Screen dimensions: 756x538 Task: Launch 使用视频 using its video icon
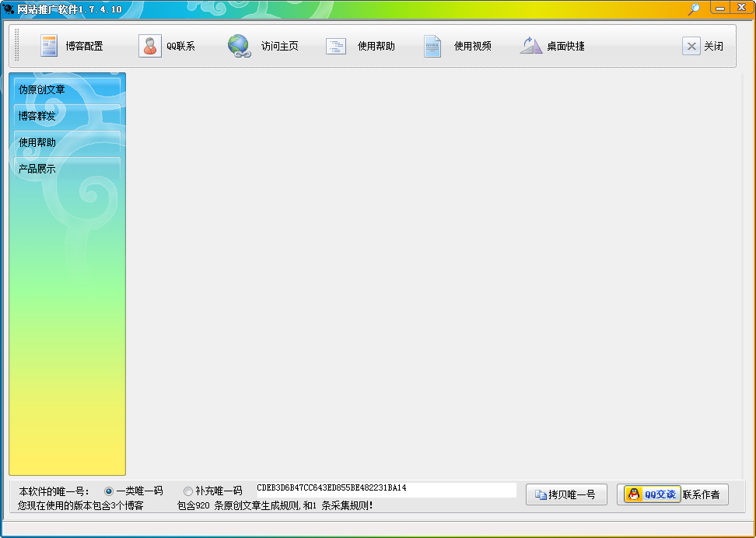432,46
